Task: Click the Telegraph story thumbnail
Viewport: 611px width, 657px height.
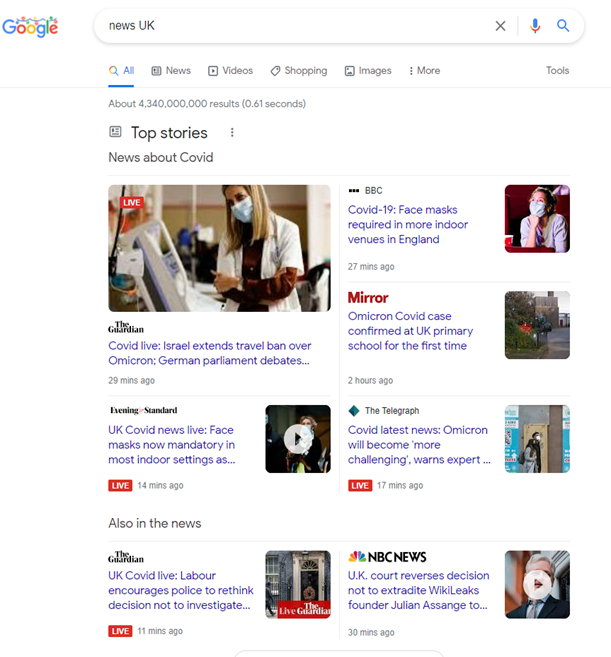Action: [x=537, y=439]
